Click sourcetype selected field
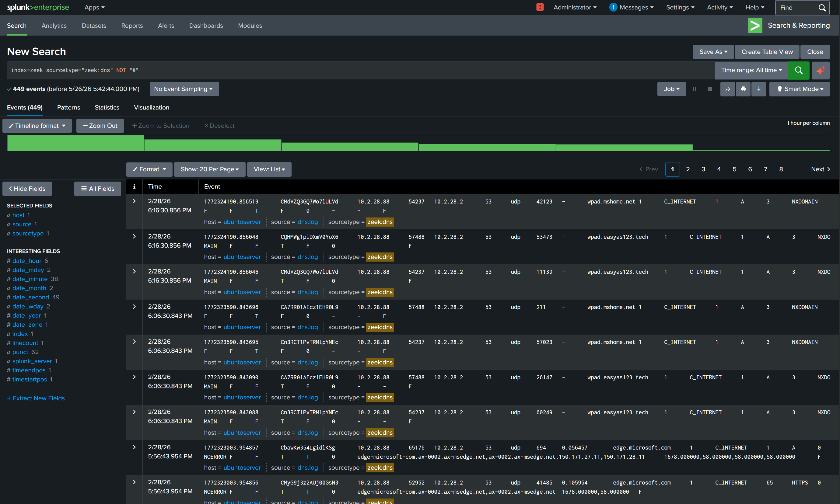This screenshot has height=504, width=840. tap(28, 233)
